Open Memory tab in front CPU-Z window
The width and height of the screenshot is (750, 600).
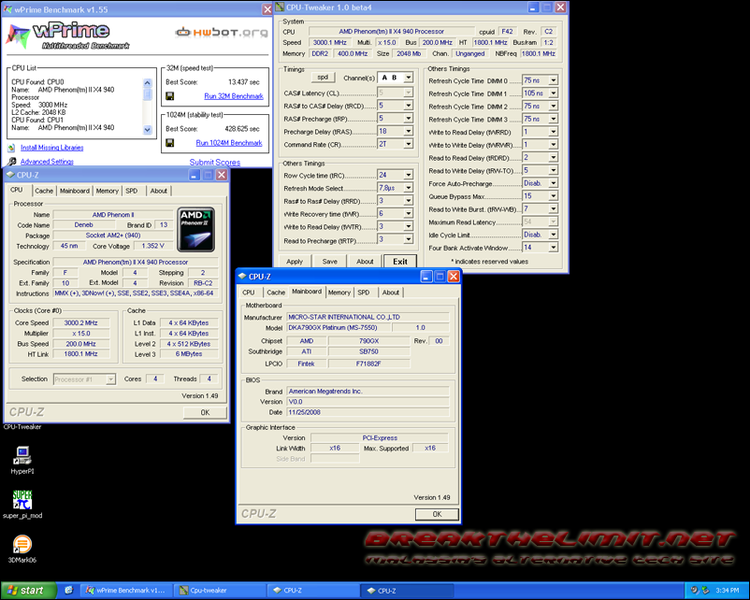tap(339, 292)
